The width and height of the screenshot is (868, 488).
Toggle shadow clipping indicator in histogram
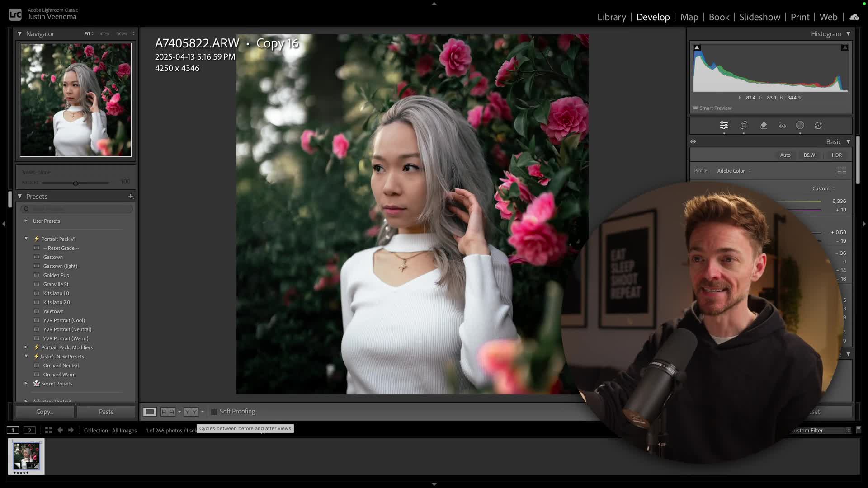point(697,47)
